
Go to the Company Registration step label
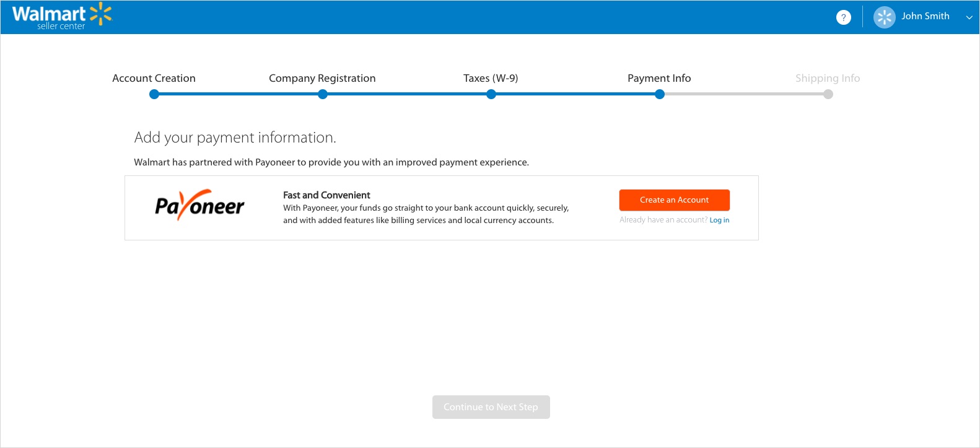pos(322,78)
